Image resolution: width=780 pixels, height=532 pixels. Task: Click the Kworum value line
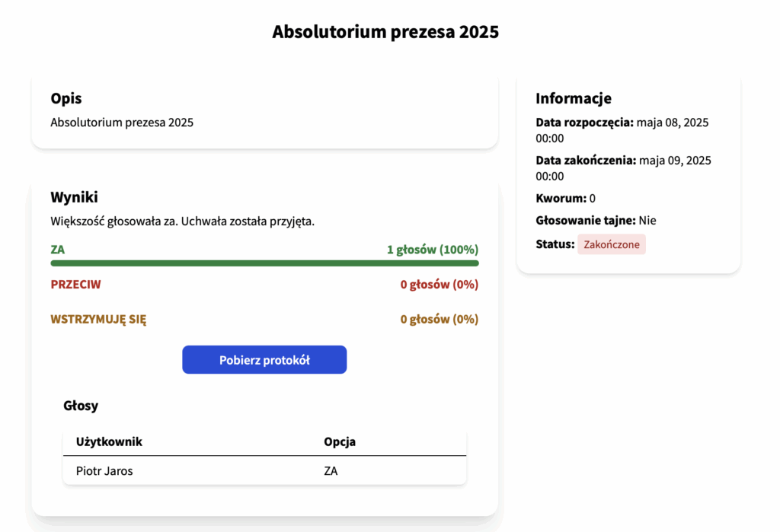(x=566, y=199)
